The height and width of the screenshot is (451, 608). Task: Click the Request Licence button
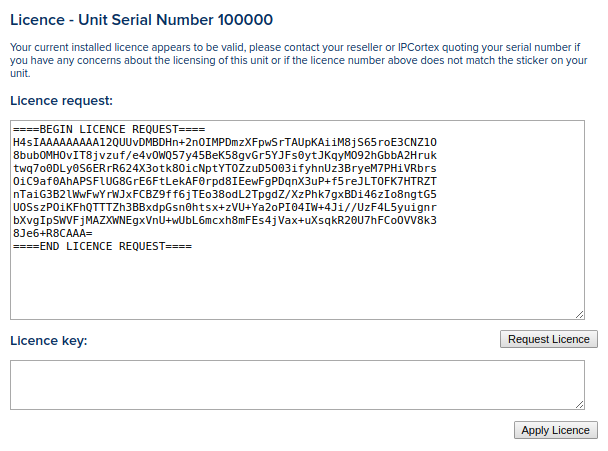coord(549,339)
